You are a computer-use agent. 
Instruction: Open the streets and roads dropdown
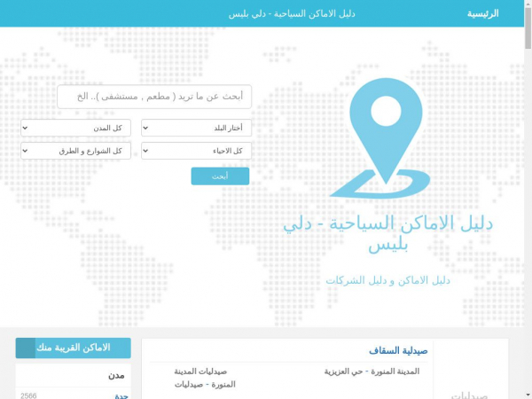click(75, 151)
